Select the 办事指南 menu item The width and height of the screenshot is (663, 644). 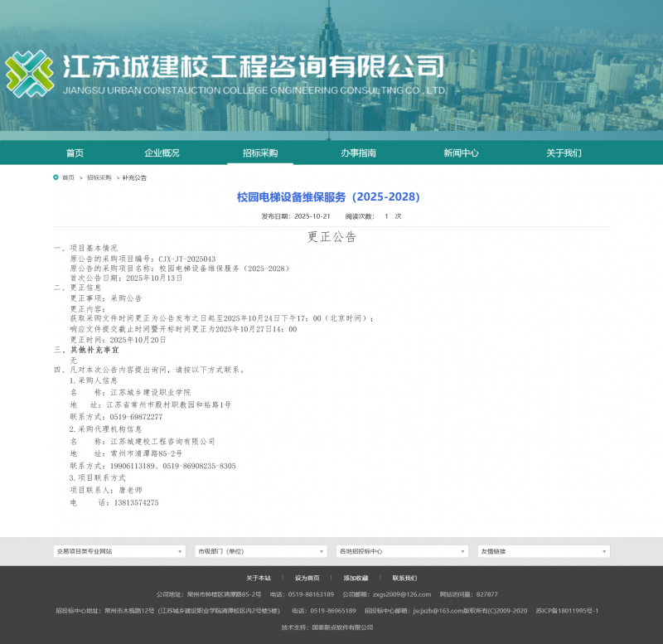coord(359,153)
